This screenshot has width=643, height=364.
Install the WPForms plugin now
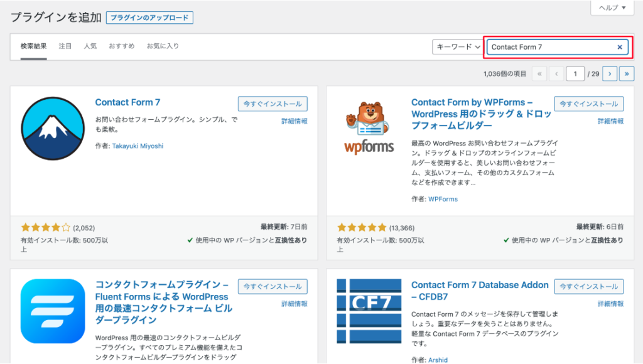(588, 104)
